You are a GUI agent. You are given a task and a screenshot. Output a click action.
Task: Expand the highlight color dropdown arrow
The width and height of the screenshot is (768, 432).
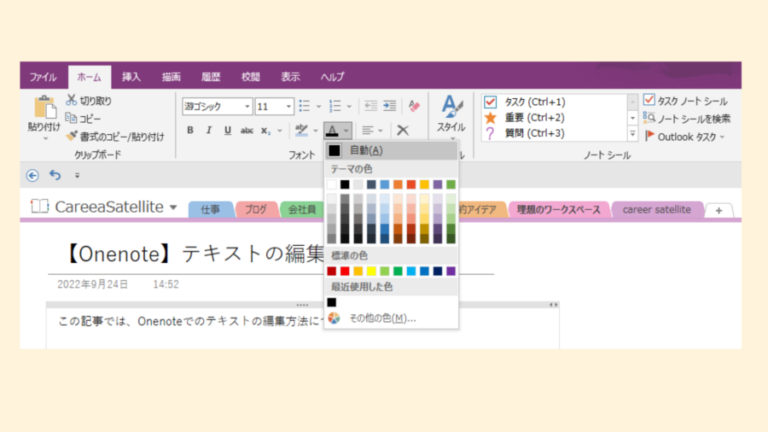(x=315, y=131)
